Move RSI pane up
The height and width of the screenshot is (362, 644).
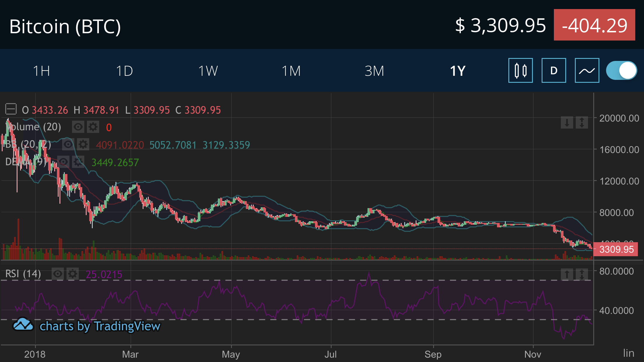[x=567, y=274]
